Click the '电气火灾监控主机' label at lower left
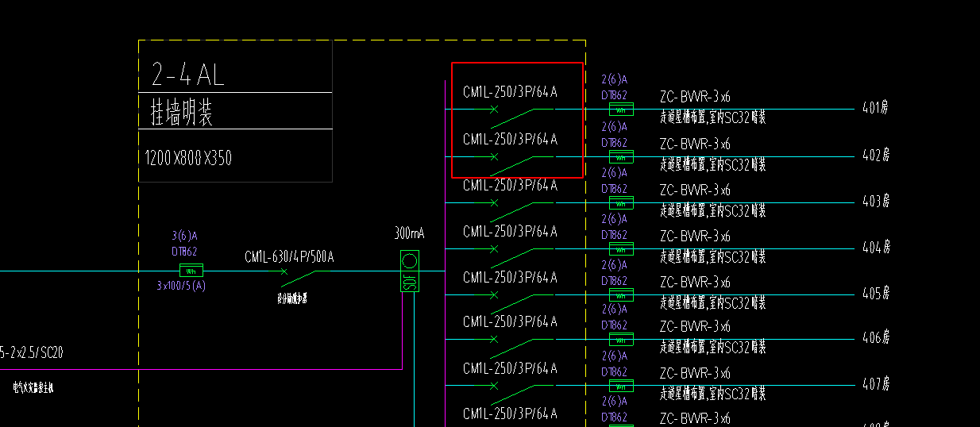980x427 pixels. (x=33, y=388)
